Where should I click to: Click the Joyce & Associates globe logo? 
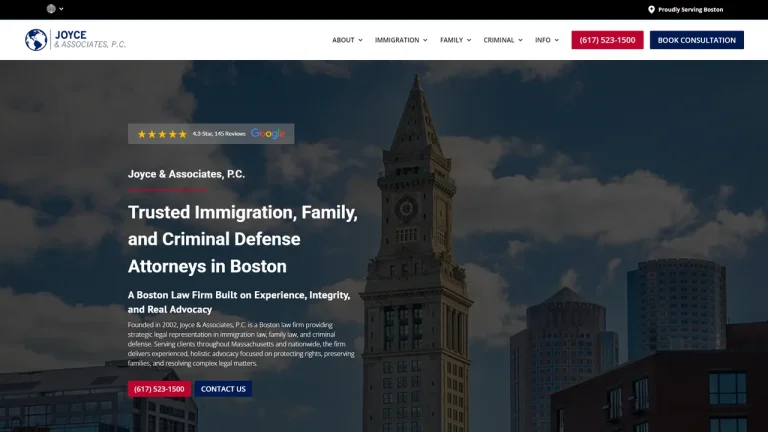[36, 40]
